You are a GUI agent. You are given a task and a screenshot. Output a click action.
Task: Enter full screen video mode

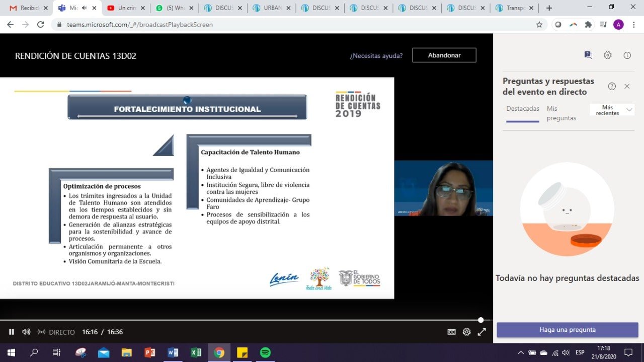[481, 332]
